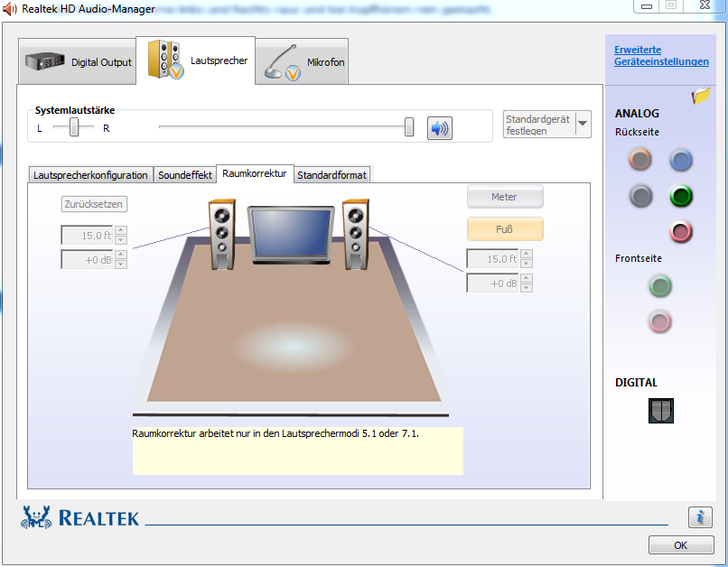Image resolution: width=728 pixels, height=567 pixels.
Task: Decrease right speaker dB with down arrow
Action: (526, 288)
